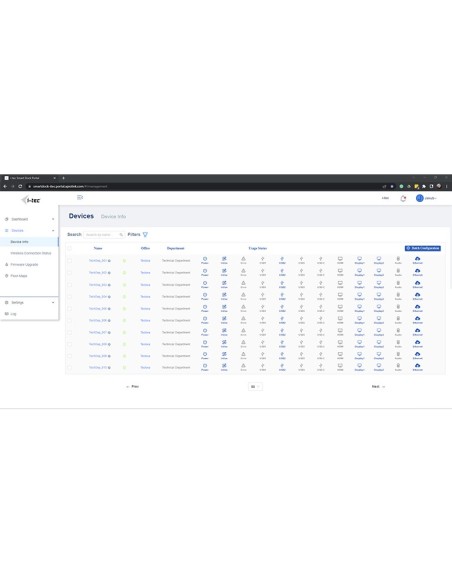Open the rows-per-page dropdown at the bottom
Screen dimensions: 452x584
[x=255, y=387]
